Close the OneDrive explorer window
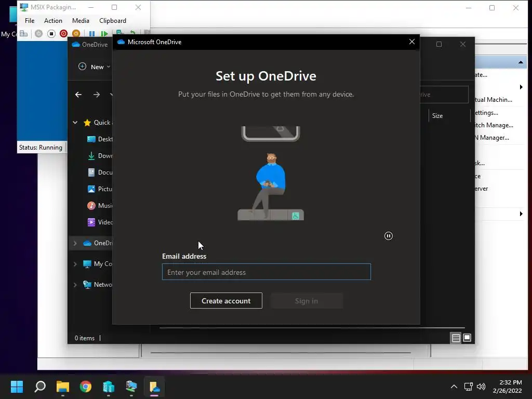This screenshot has height=399, width=532. [x=463, y=44]
